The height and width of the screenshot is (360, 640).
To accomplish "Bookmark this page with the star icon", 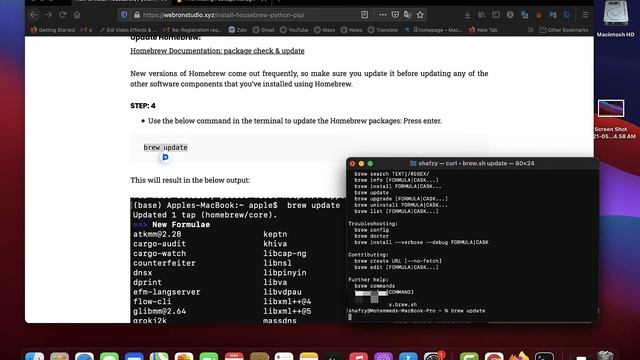I will pos(420,15).
